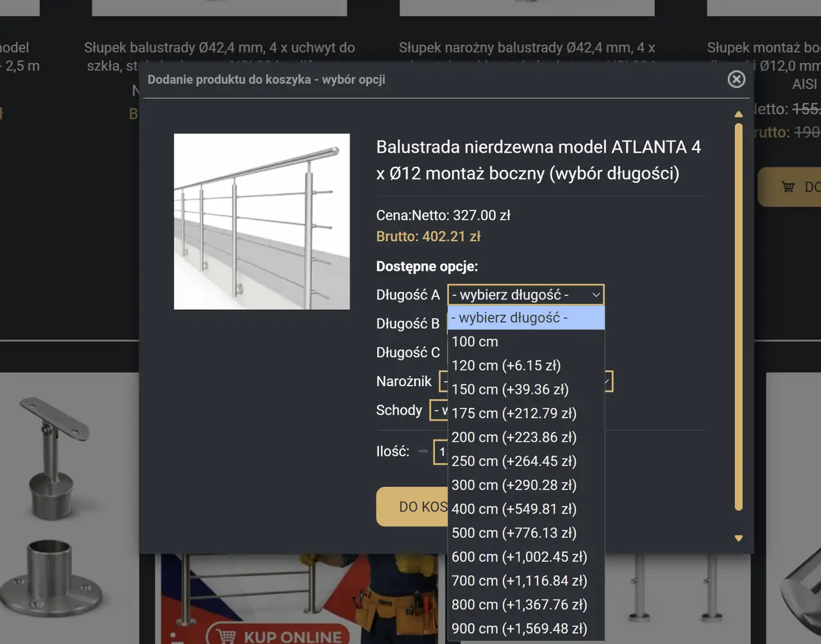Click the dialog scroll-up arrow
This screenshot has height=644, width=821.
point(738,114)
